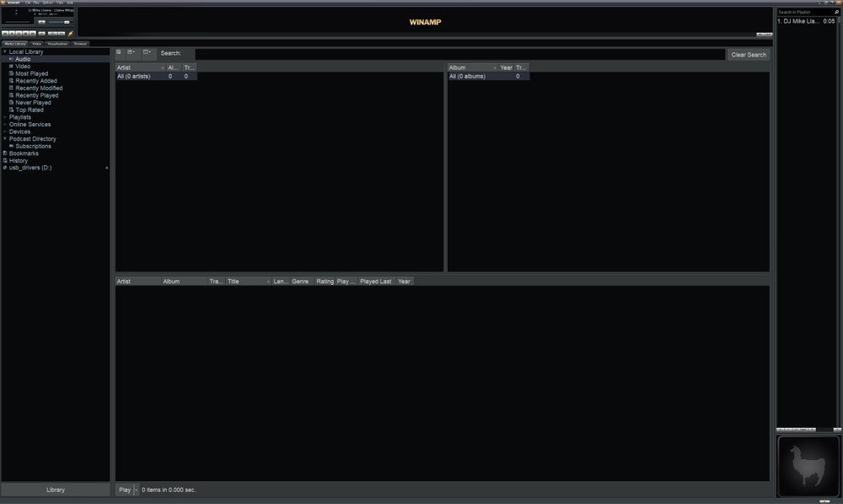Open History in the library tree
843x504 pixels.
pos(19,161)
